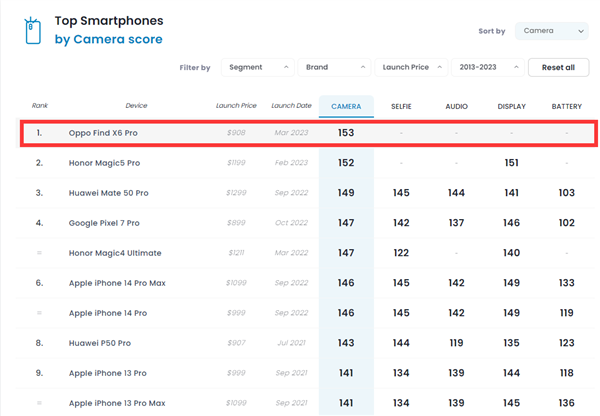Screen dimensions: 600x416
Task: Open the BATTERY score tab
Action: pos(566,106)
